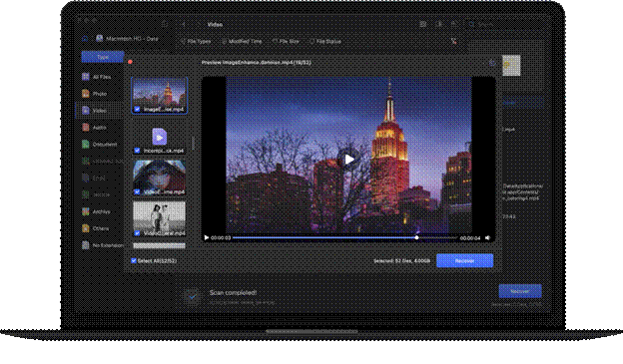Click the small thumbnail right of the preview

tap(511, 65)
